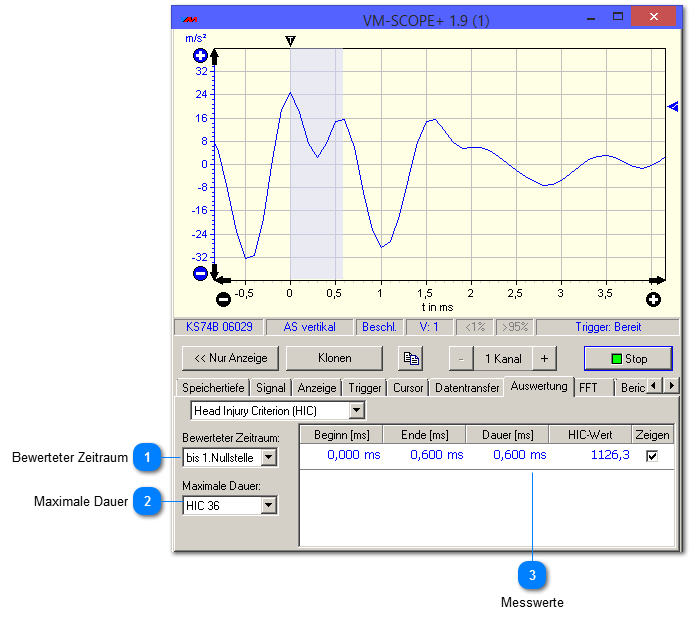
Task: Click the black plus icon on time axis
Action: [x=653, y=299]
